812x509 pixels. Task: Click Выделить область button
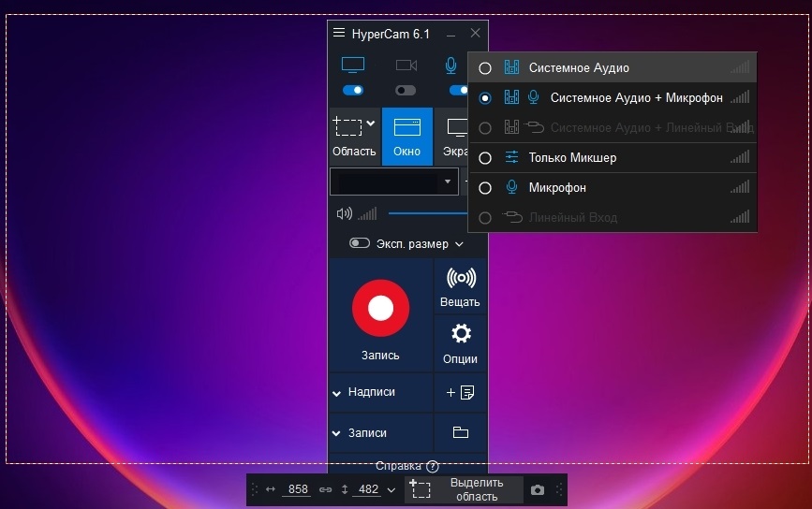(x=464, y=489)
